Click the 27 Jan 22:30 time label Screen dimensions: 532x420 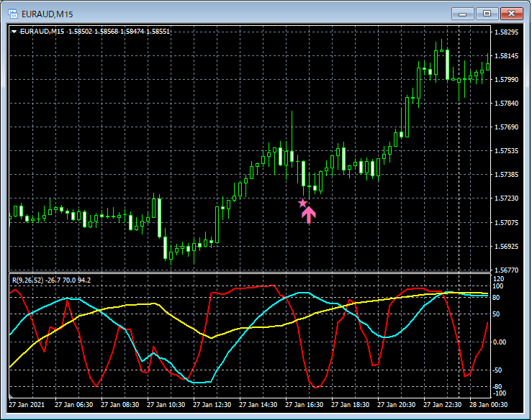coord(443,405)
